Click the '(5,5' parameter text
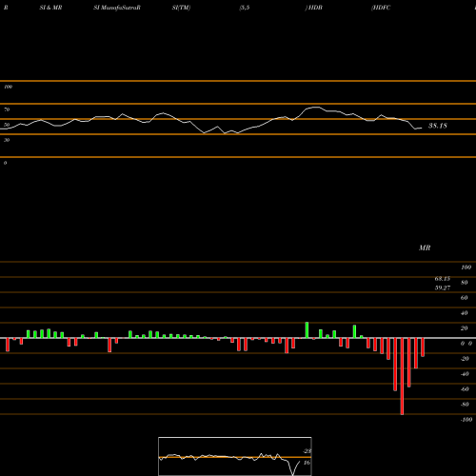Image resolution: width=476 pixels, height=476 pixels. click(x=245, y=8)
